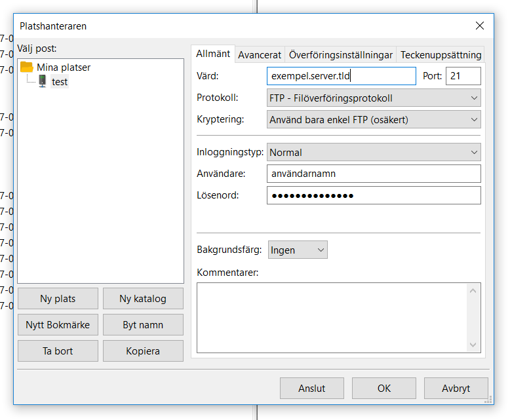Click the Ny plats button
This screenshot has width=510, height=420.
click(58, 298)
